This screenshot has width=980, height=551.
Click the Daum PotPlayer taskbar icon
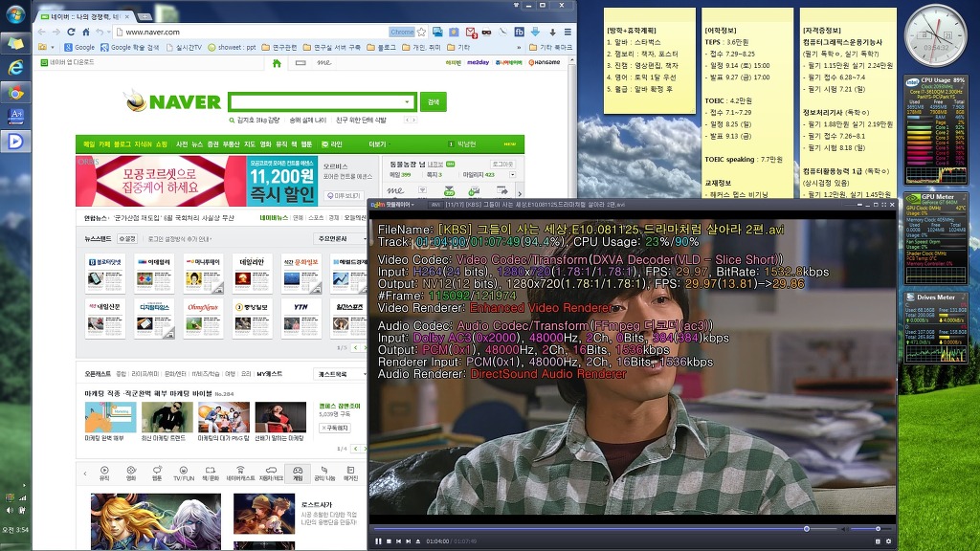click(x=15, y=142)
